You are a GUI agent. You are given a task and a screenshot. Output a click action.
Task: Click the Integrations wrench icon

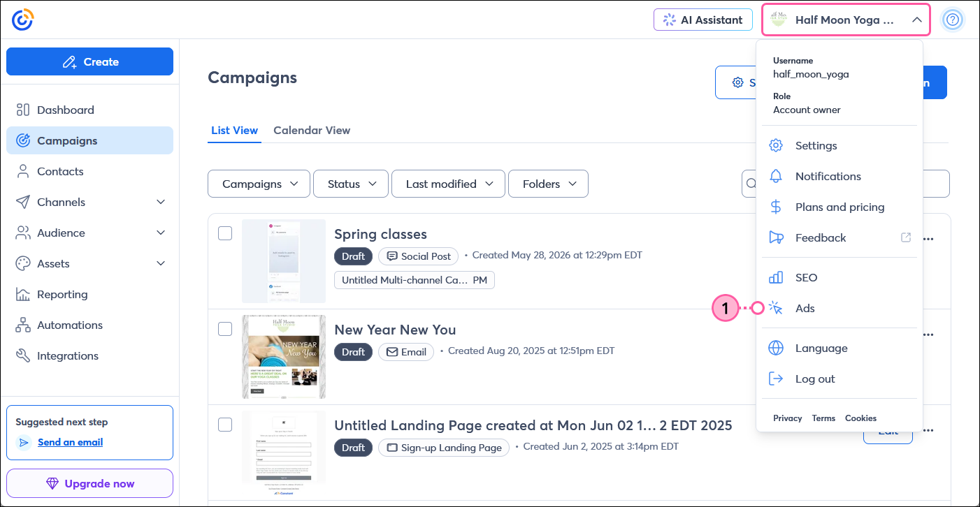23,355
